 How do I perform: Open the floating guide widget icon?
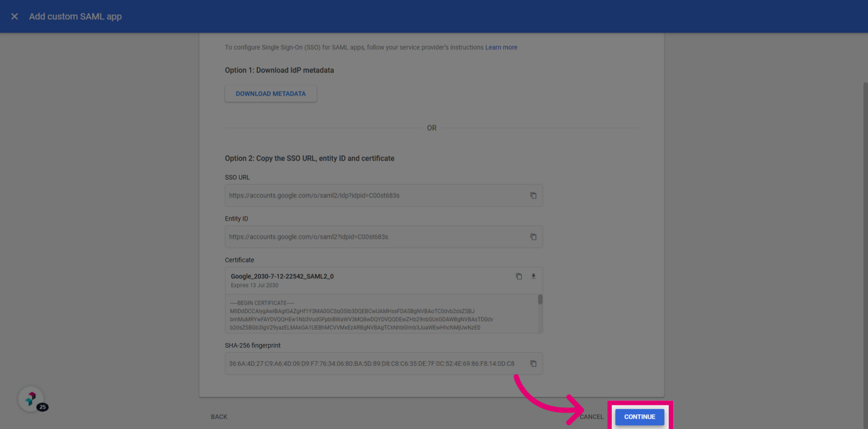coord(31,399)
